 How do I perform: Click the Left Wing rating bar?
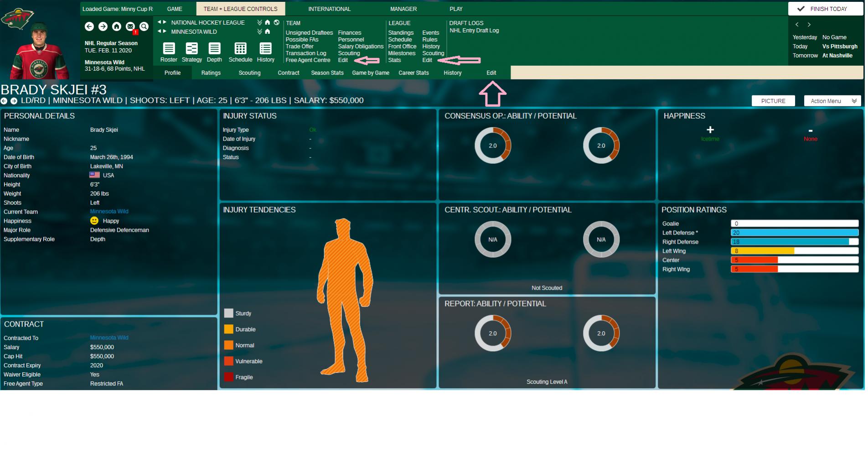point(795,251)
